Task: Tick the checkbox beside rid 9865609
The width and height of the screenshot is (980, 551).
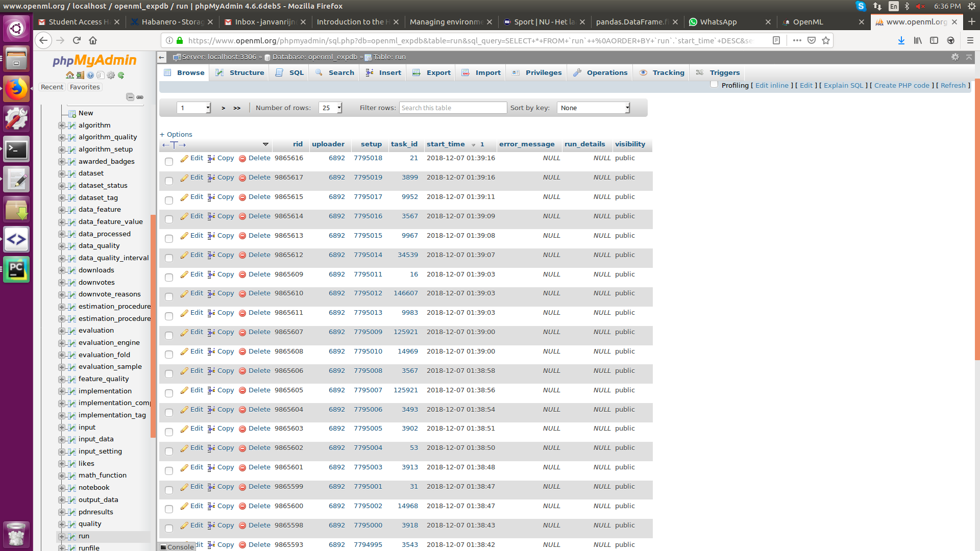Action: pyautogui.click(x=168, y=278)
